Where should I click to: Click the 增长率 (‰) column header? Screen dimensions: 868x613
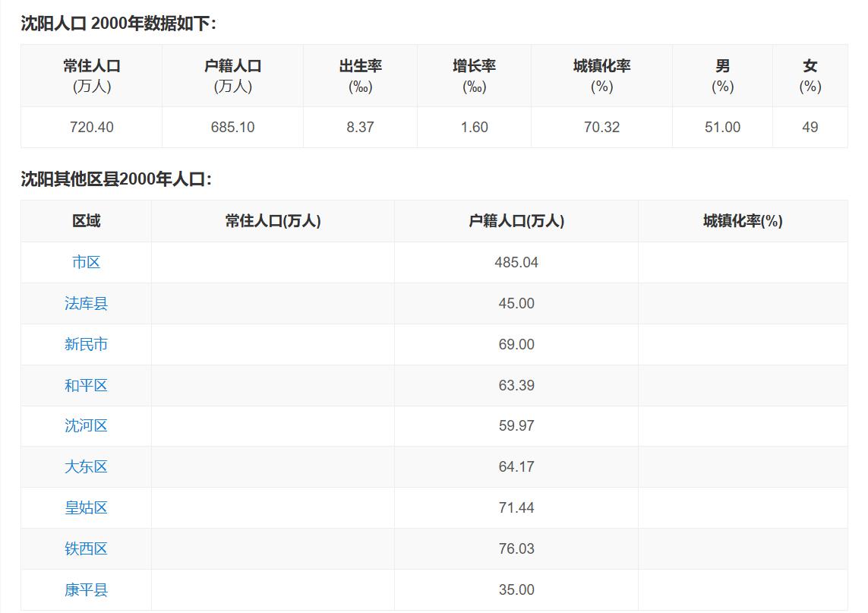coord(475,76)
